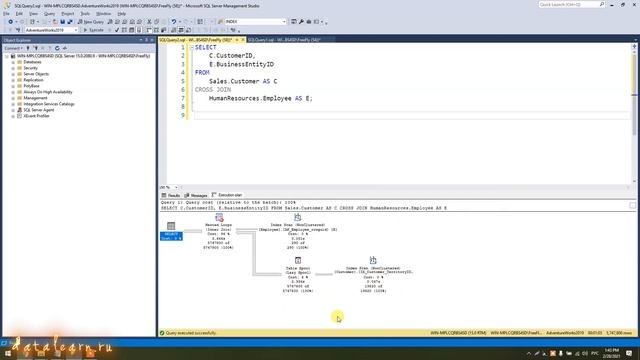
Task: Switch to the Messages tab
Action: point(196,195)
